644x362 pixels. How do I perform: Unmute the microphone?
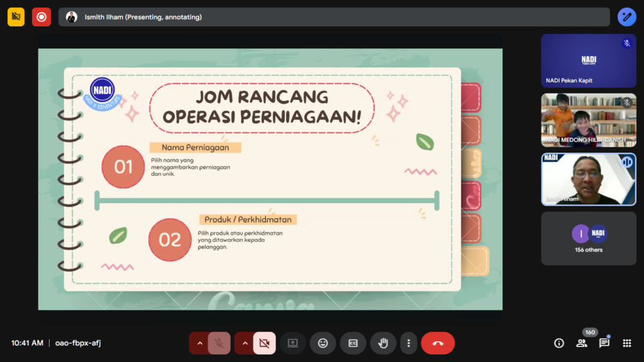[x=219, y=343]
